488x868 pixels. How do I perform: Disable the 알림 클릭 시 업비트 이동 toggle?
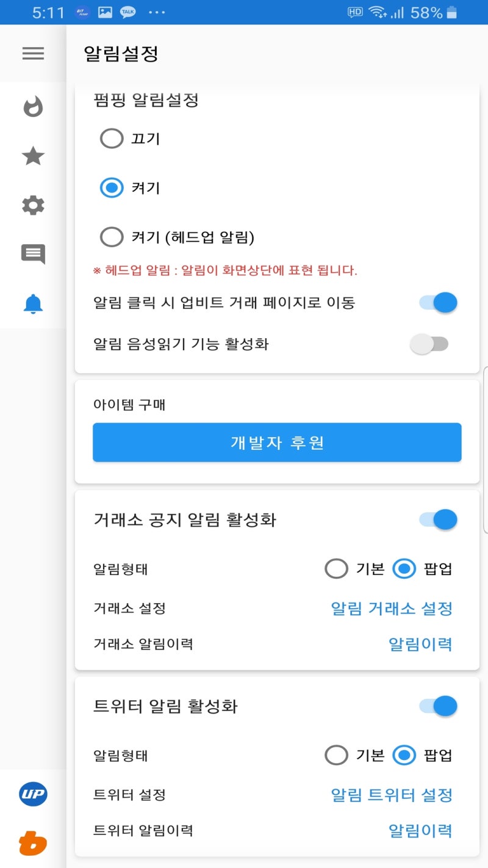tap(437, 302)
